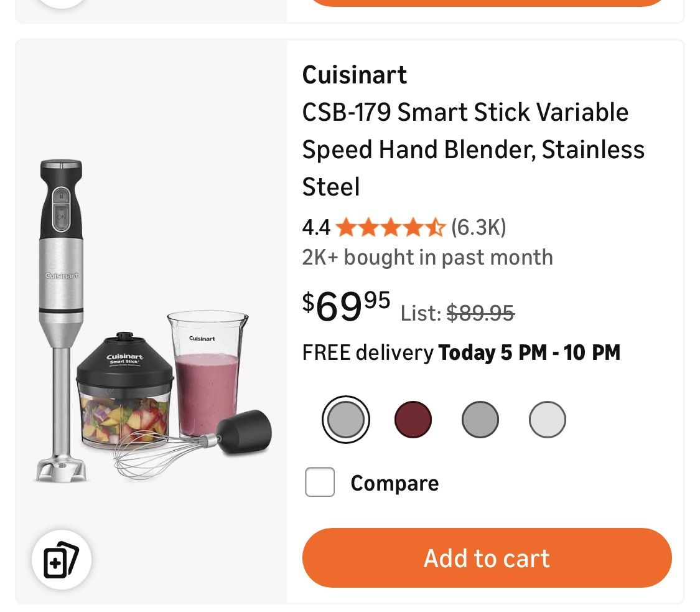
Task: Select the third gray color option
Action: tap(480, 418)
